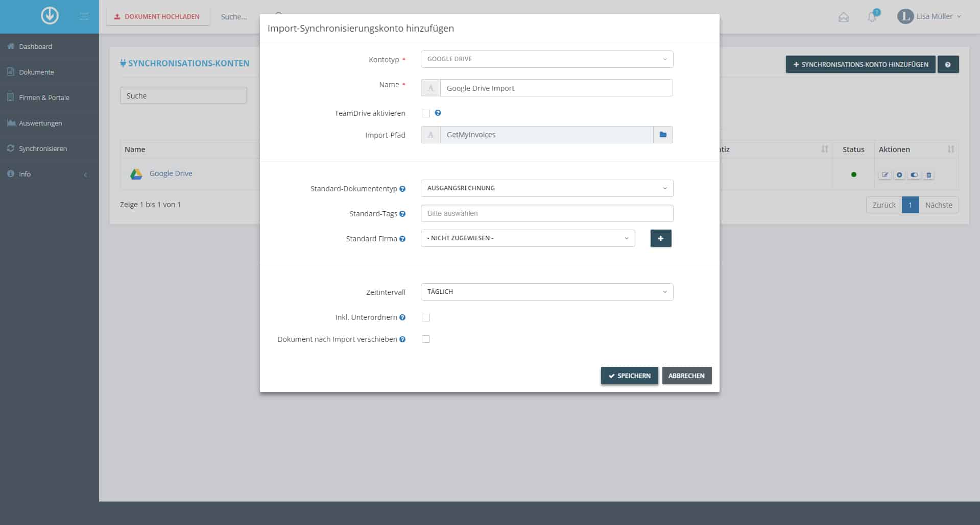Open the inbox envelope icon
This screenshot has height=525, width=980.
click(x=844, y=17)
